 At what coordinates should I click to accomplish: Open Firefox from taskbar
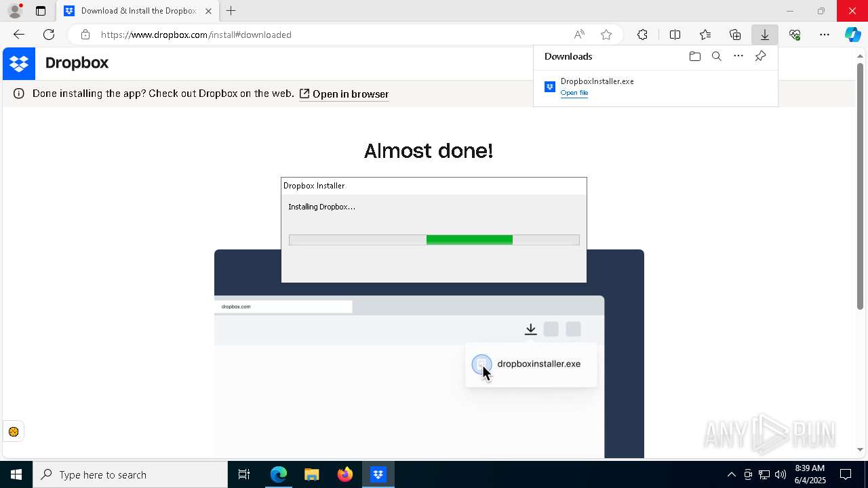[345, 474]
